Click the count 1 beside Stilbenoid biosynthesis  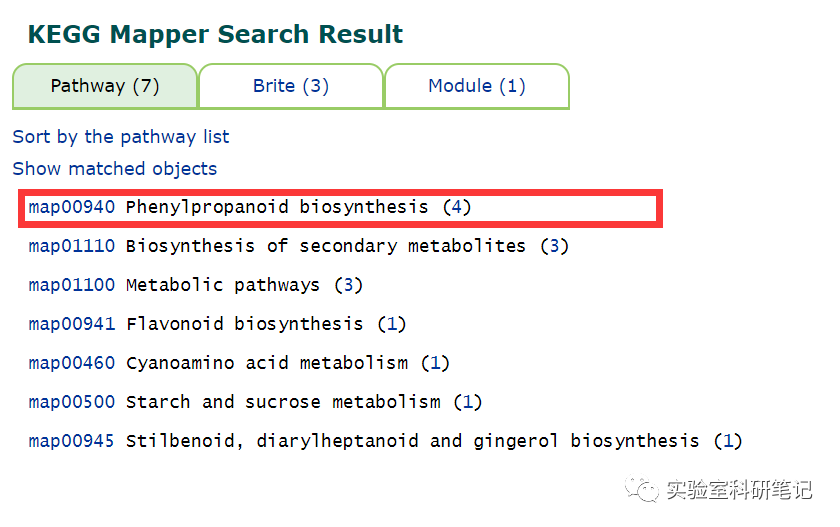coord(727,441)
